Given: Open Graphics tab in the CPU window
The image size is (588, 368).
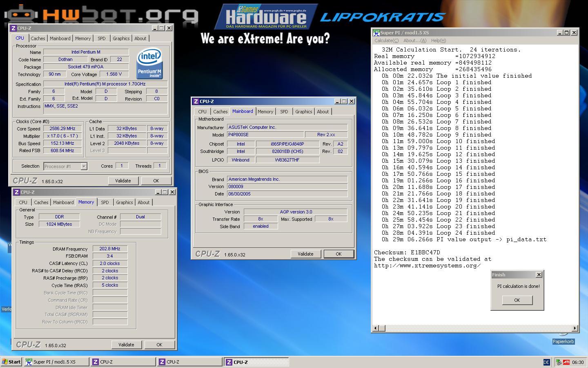Looking at the screenshot, I should 121,38.
